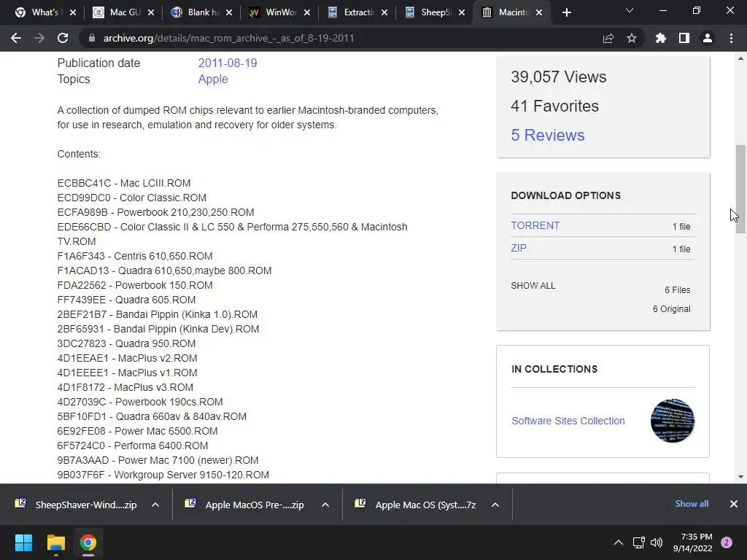Click the scrollbar down arrow

(740, 477)
